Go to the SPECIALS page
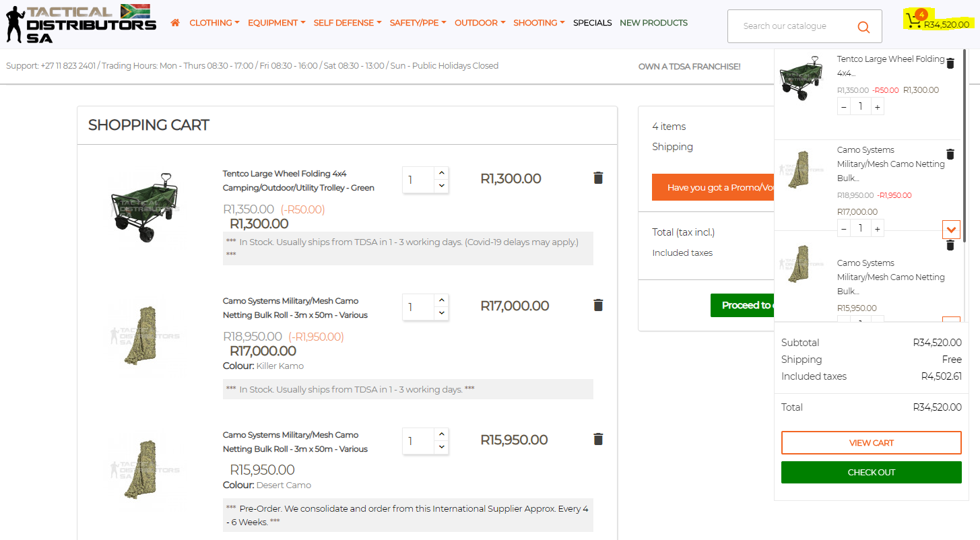Screen dimensions: 980x540 tap(592, 23)
